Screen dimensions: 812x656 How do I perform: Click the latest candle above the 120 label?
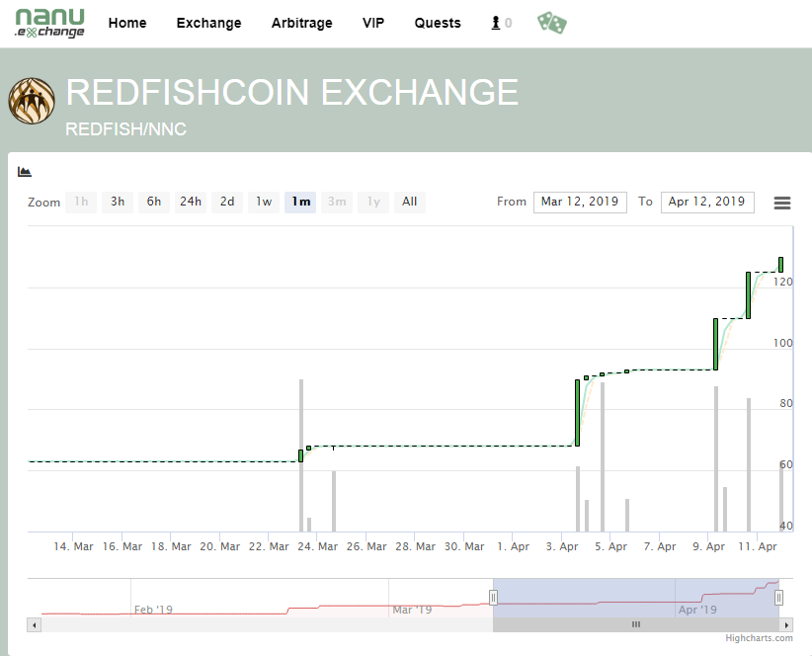coord(781,265)
